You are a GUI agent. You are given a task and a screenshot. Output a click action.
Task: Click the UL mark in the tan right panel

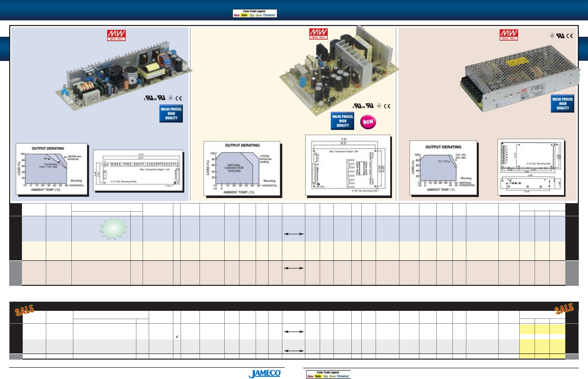point(561,36)
